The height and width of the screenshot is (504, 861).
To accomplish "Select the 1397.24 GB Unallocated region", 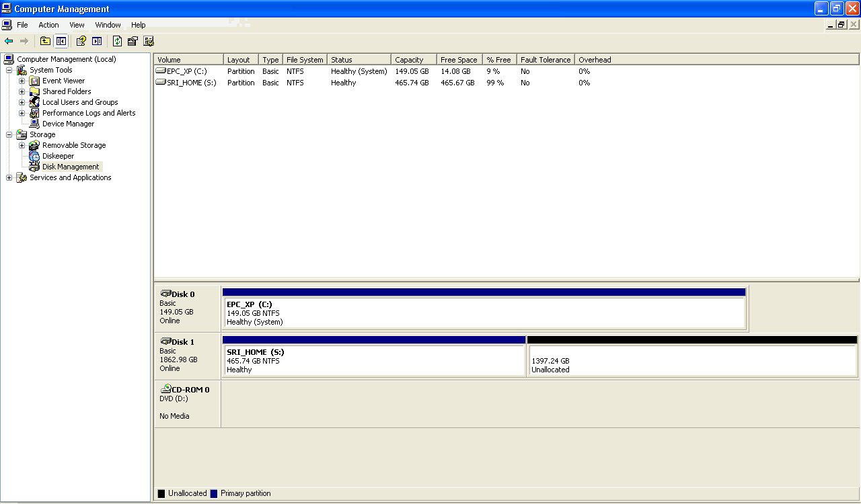I will (x=691, y=361).
